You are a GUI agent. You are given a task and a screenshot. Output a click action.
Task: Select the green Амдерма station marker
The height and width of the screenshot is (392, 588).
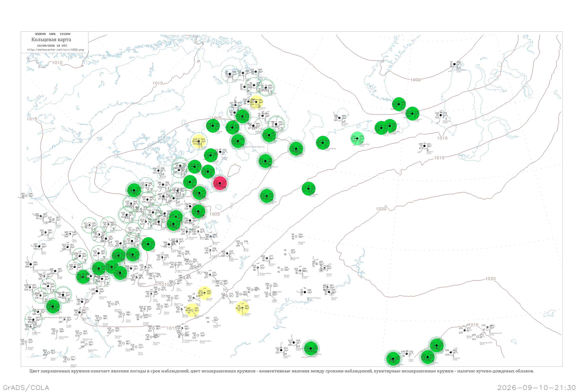tap(412, 113)
